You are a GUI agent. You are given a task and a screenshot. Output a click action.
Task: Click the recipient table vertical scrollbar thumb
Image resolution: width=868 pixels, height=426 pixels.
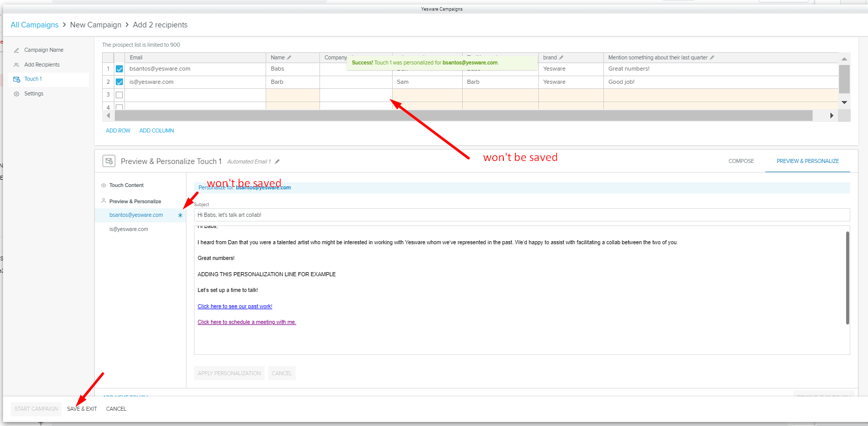tap(844, 79)
